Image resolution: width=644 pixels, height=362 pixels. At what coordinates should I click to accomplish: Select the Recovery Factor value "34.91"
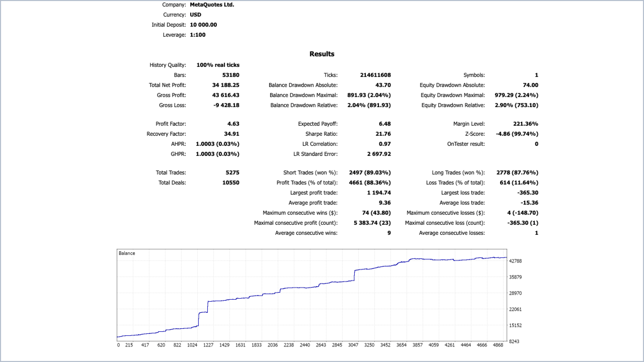tap(232, 134)
